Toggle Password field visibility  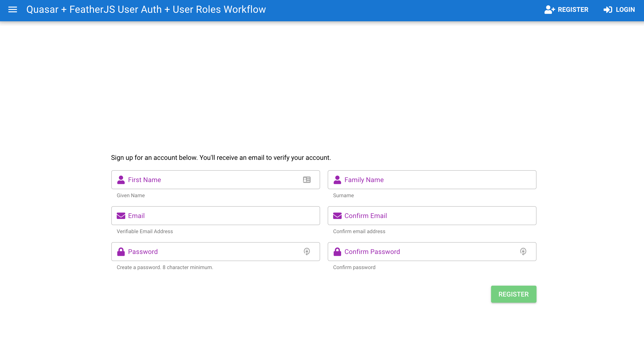[x=307, y=251]
